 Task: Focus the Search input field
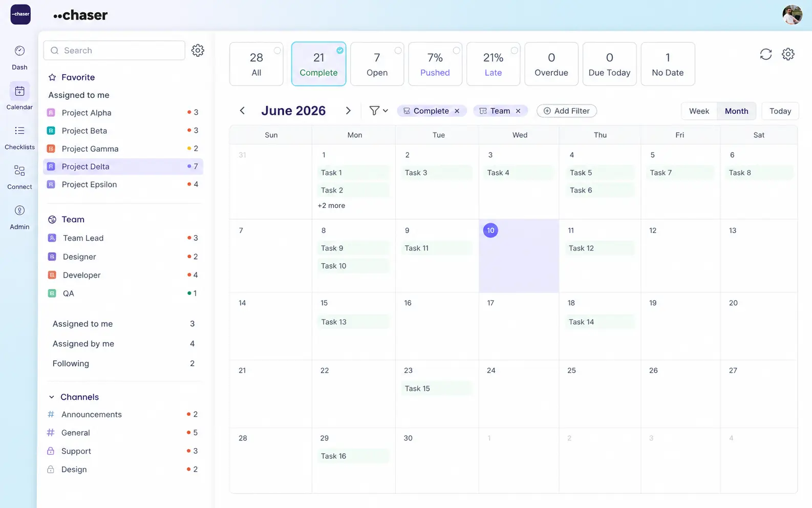pos(114,50)
